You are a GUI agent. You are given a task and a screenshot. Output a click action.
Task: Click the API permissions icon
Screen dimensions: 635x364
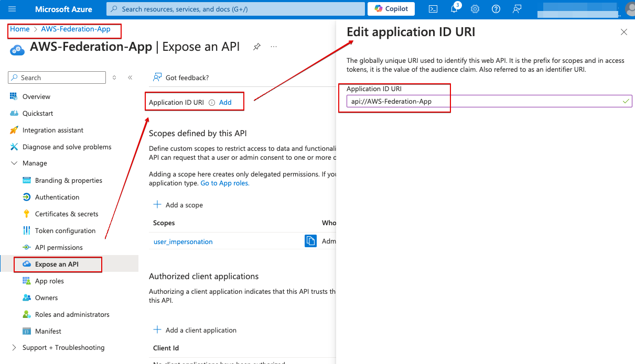[27, 247]
